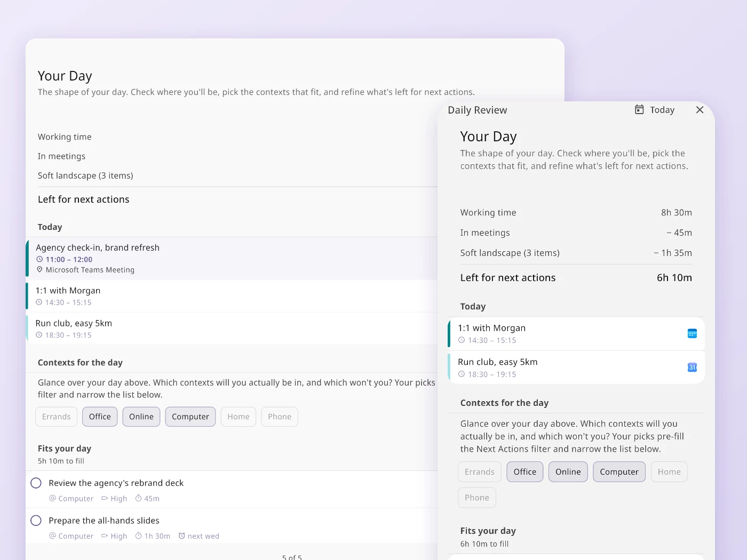747x560 pixels.
Task: Toggle the Errands context in Daily Review
Action: point(480,471)
